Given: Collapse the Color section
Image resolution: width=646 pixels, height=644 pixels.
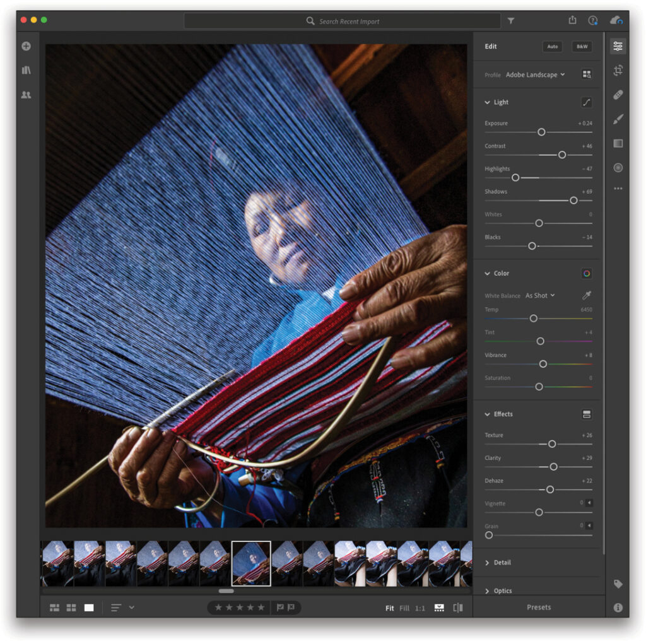Looking at the screenshot, I should pos(487,273).
